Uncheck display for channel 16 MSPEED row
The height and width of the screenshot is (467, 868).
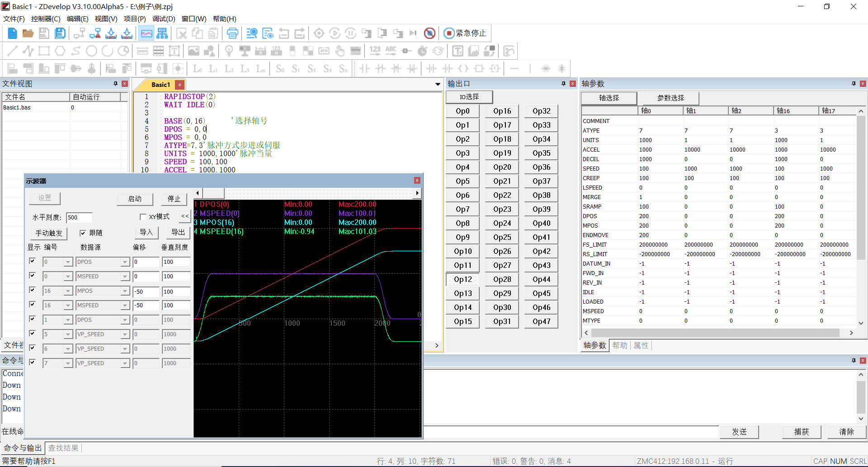(x=32, y=305)
